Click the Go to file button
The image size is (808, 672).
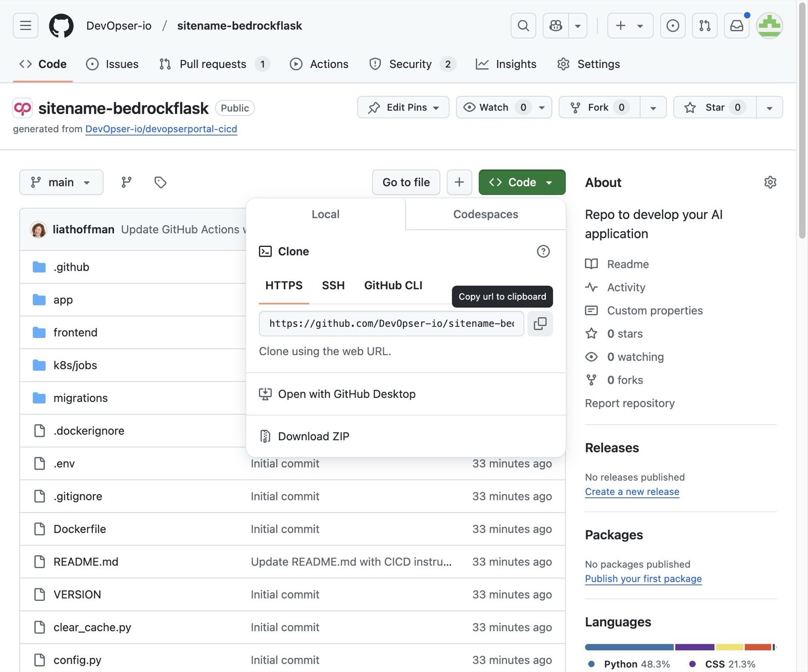coord(406,182)
